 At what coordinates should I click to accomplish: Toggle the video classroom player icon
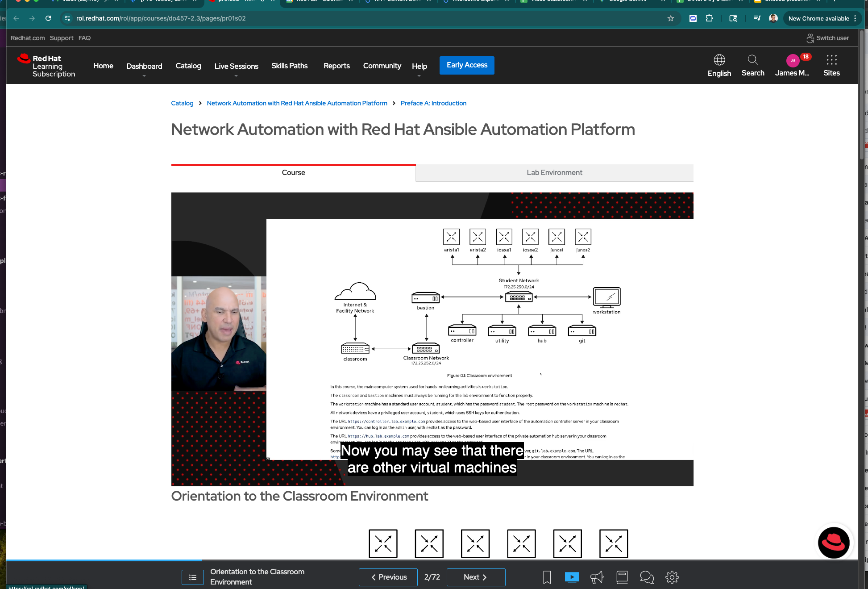[x=572, y=577]
